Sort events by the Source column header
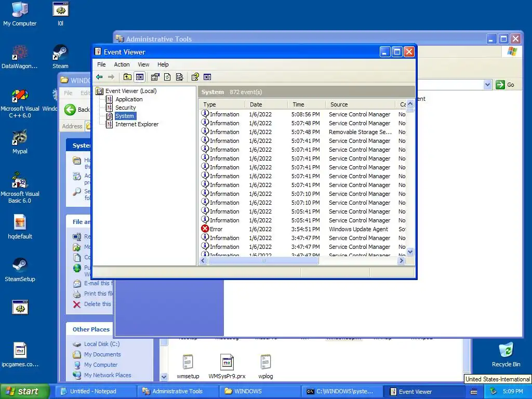Image resolution: width=532 pixels, height=399 pixels. pyautogui.click(x=361, y=104)
